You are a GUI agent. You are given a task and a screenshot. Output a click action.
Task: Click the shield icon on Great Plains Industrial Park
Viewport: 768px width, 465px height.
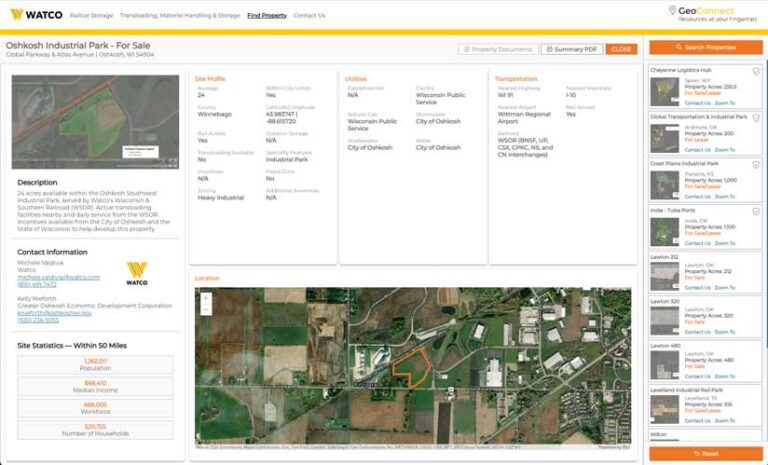pos(756,165)
